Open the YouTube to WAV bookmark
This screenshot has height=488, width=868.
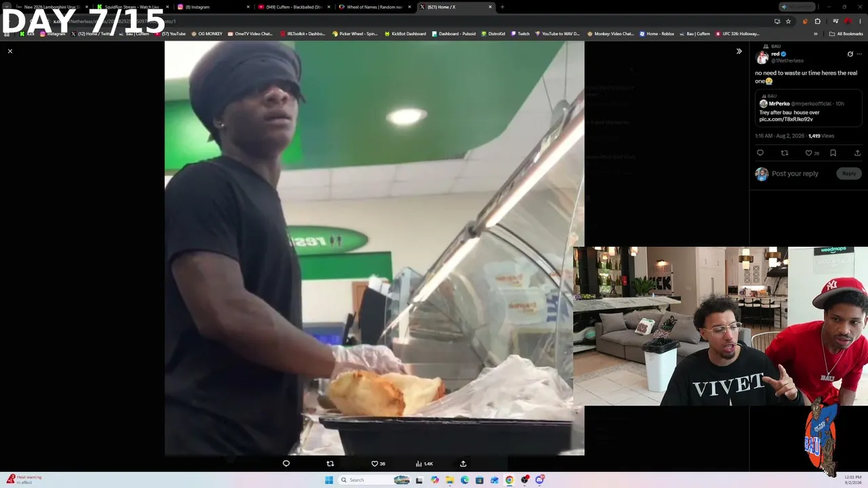coord(559,34)
